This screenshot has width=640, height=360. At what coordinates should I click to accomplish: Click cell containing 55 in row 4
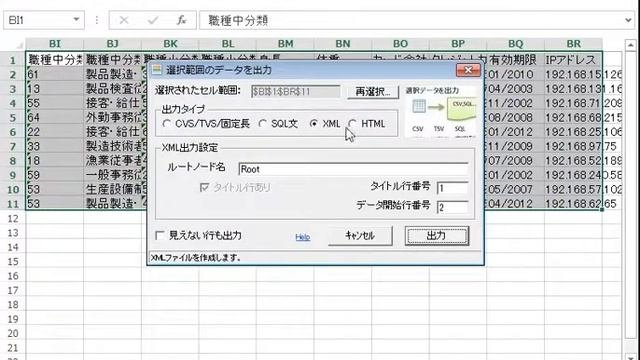point(55,103)
